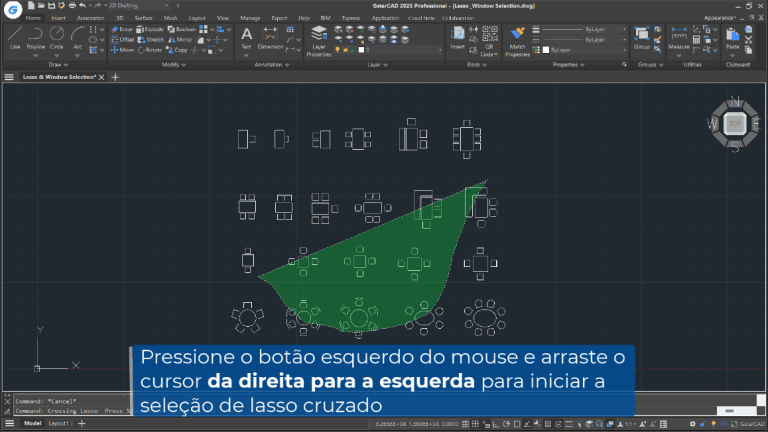Open the Express ribbon tab
Viewport: 768px width, 432px height.
(x=351, y=18)
